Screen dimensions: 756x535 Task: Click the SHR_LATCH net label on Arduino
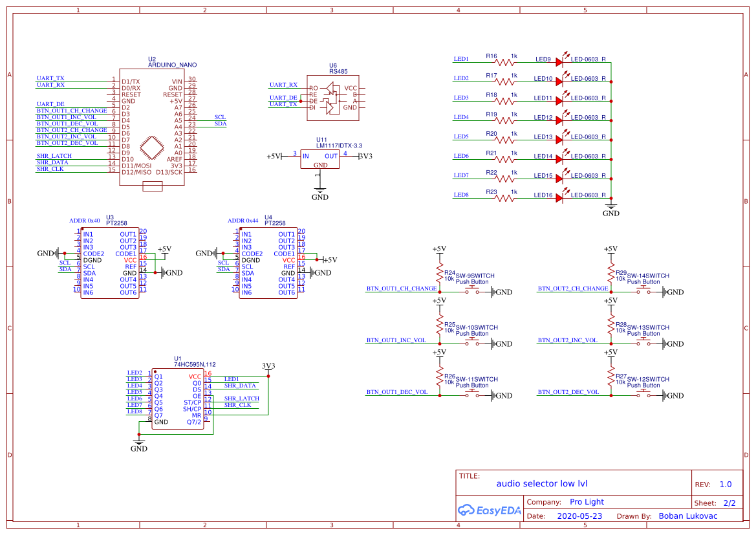coord(54,156)
